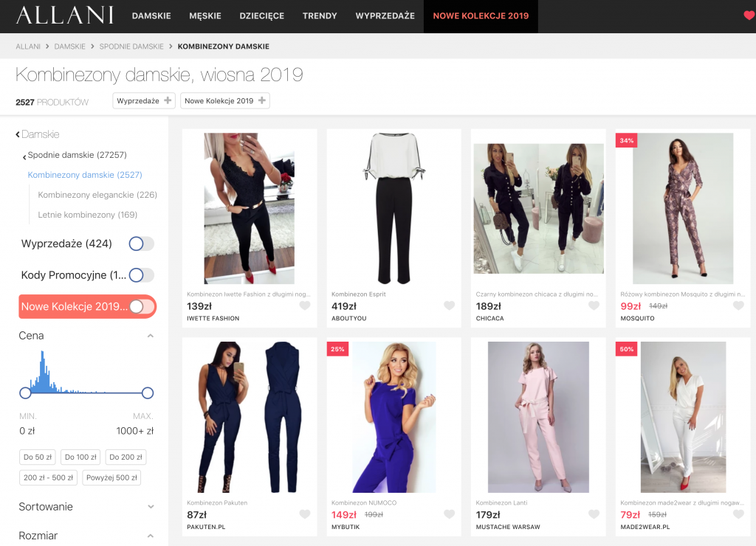Favorite the Lanti 179zł jumpsuit
Screen dimensions: 756x546
pos(594,514)
